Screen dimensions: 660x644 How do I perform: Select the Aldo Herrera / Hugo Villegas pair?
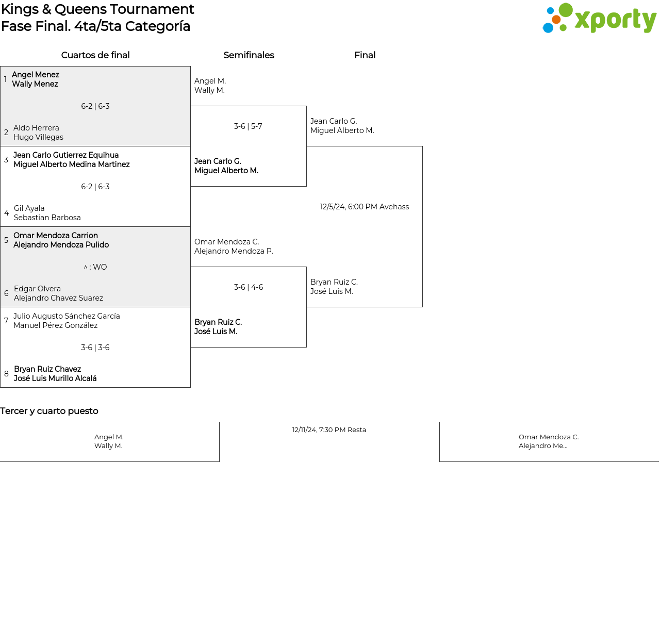[x=38, y=133]
